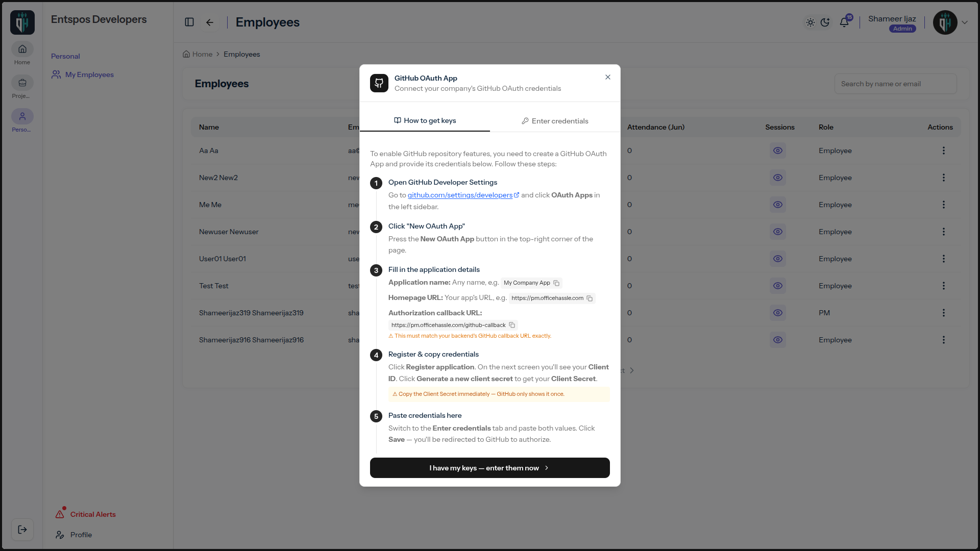Screen dimensions: 980x551
Task: View sessions for Shameerijaz916
Action: coord(778,340)
